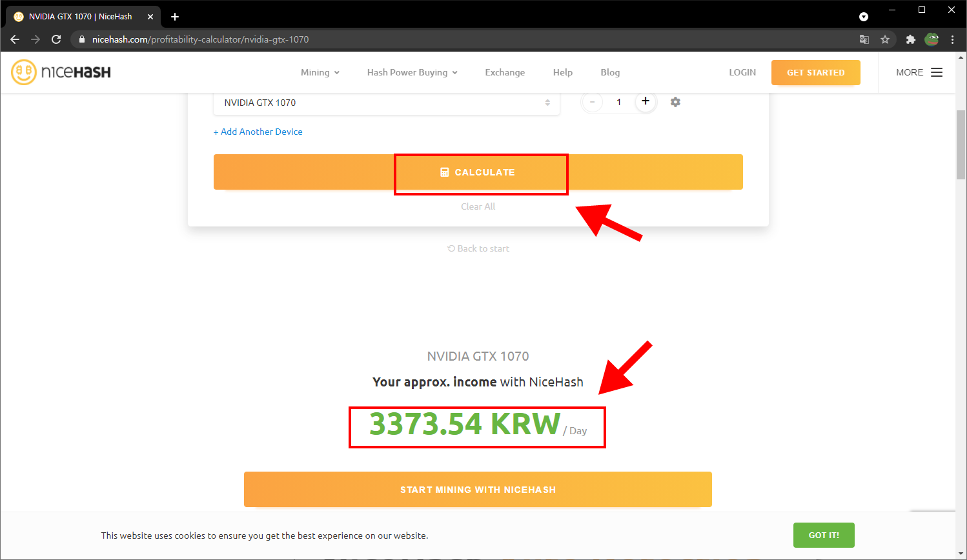Viewport: 967px width, 560px height.
Task: Open the NVIDIA GTX 1070 device dropdown
Action: point(387,103)
